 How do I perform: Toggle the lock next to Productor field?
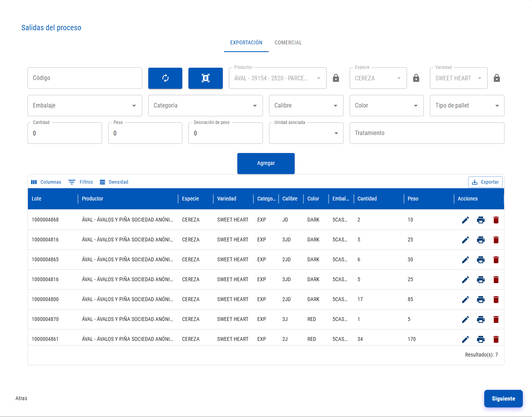336,78
